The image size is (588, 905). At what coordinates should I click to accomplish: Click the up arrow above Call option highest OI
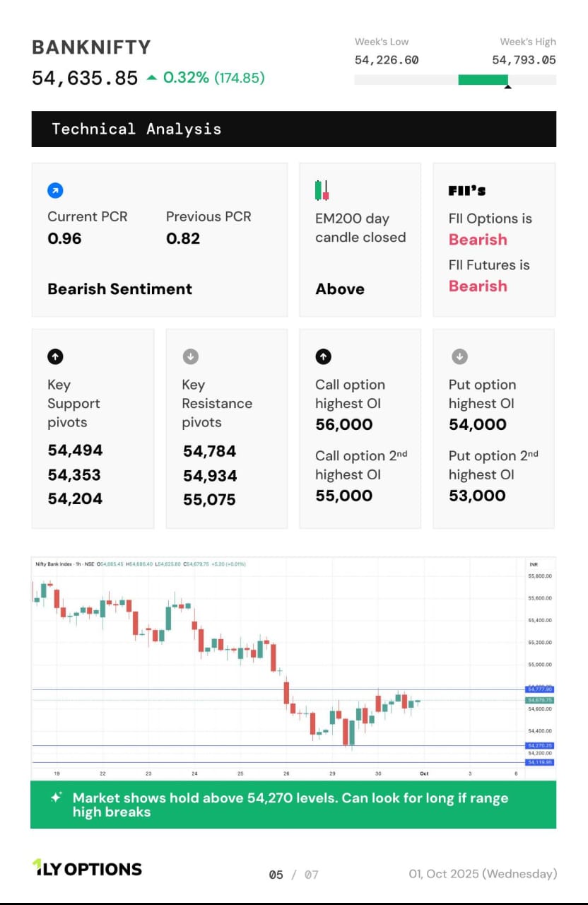coord(323,356)
